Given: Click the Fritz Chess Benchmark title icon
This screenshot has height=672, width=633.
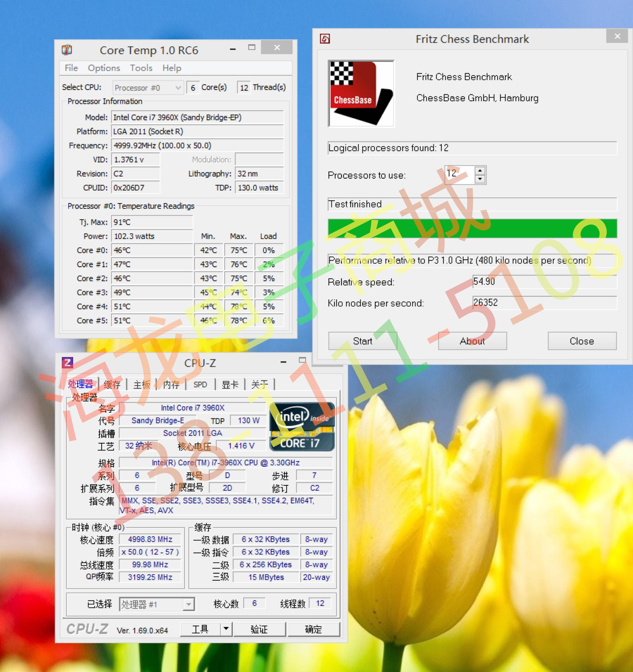Looking at the screenshot, I should tap(325, 39).
